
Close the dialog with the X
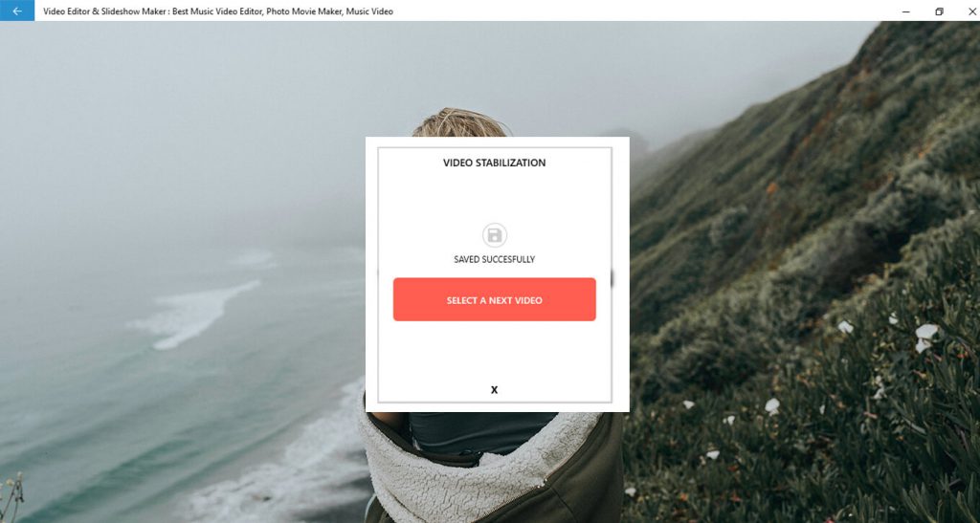click(x=495, y=390)
